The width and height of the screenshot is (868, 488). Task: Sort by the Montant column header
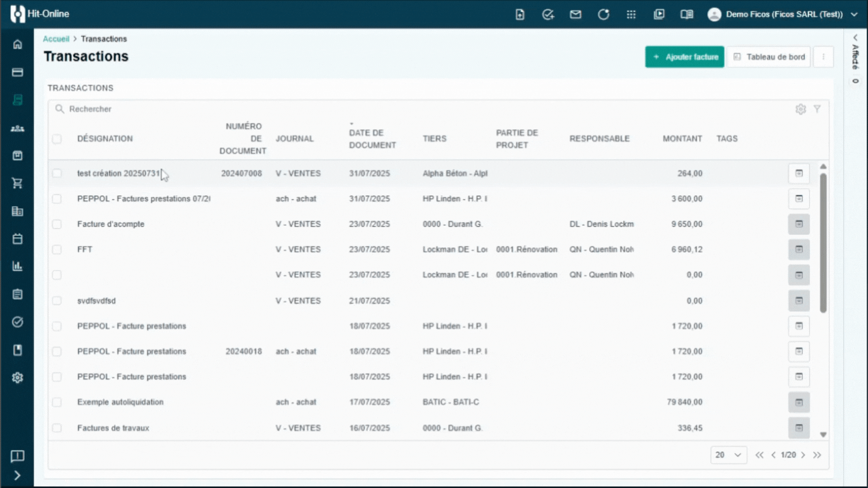pyautogui.click(x=682, y=139)
